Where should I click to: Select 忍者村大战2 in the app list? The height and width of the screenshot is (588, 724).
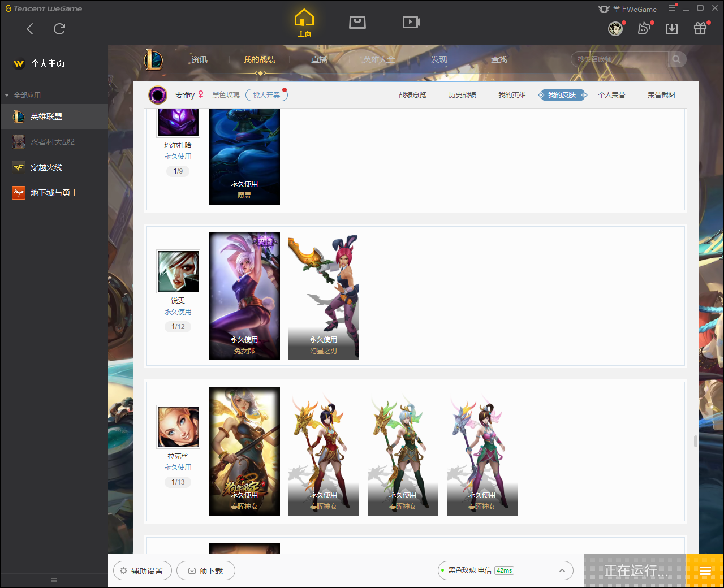click(x=54, y=142)
